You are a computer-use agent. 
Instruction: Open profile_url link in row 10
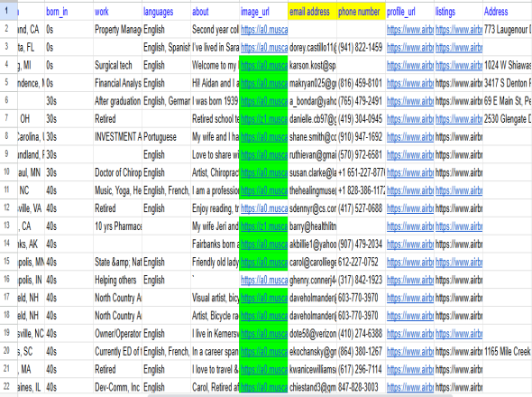(410, 173)
